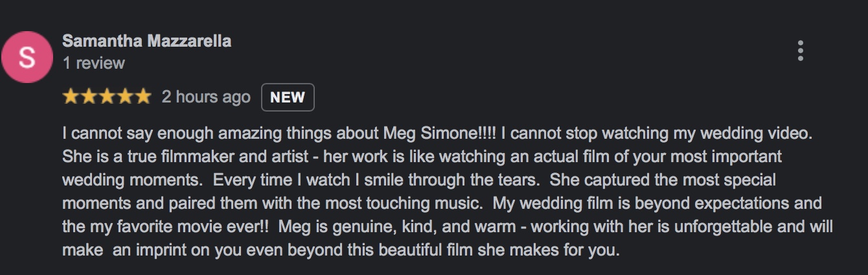
Task: Click the third gold rating star
Action: 107,97
